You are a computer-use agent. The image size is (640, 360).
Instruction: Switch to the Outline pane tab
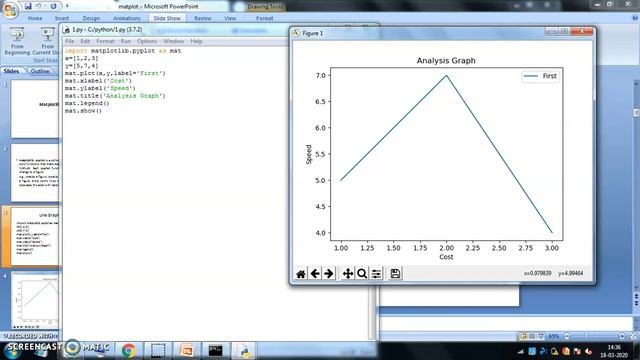pyautogui.click(x=40, y=71)
